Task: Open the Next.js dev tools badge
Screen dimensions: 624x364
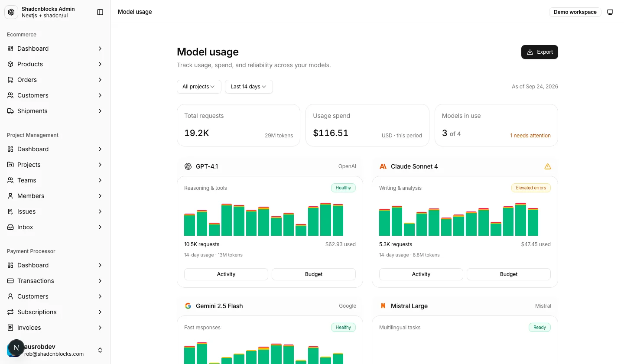Action: 16,348
